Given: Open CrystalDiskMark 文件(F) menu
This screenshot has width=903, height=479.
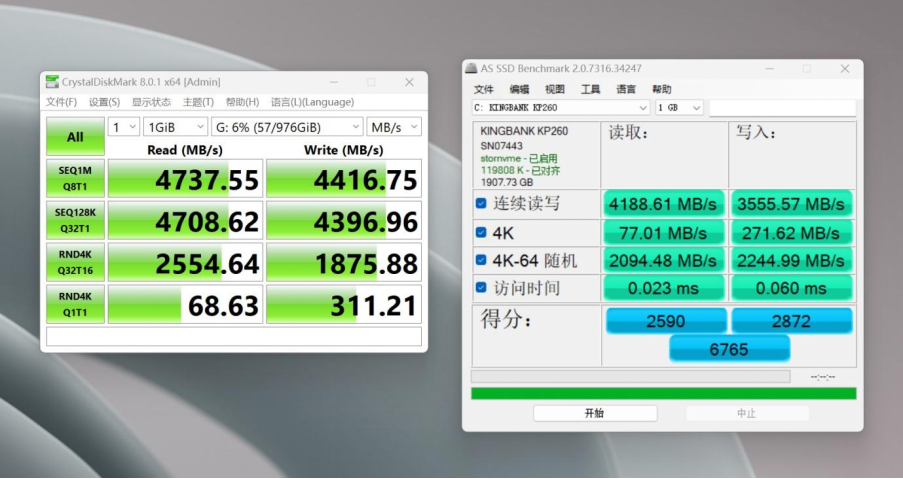Looking at the screenshot, I should (61, 102).
